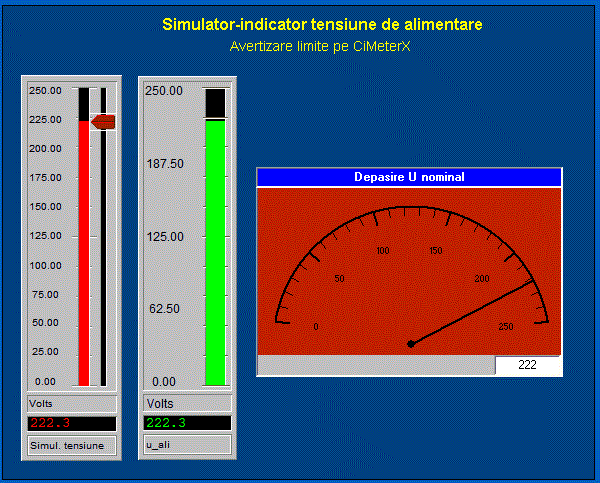This screenshot has width=600, height=483.
Task: Click the red fill bar of the left slider
Action: click(x=84, y=250)
